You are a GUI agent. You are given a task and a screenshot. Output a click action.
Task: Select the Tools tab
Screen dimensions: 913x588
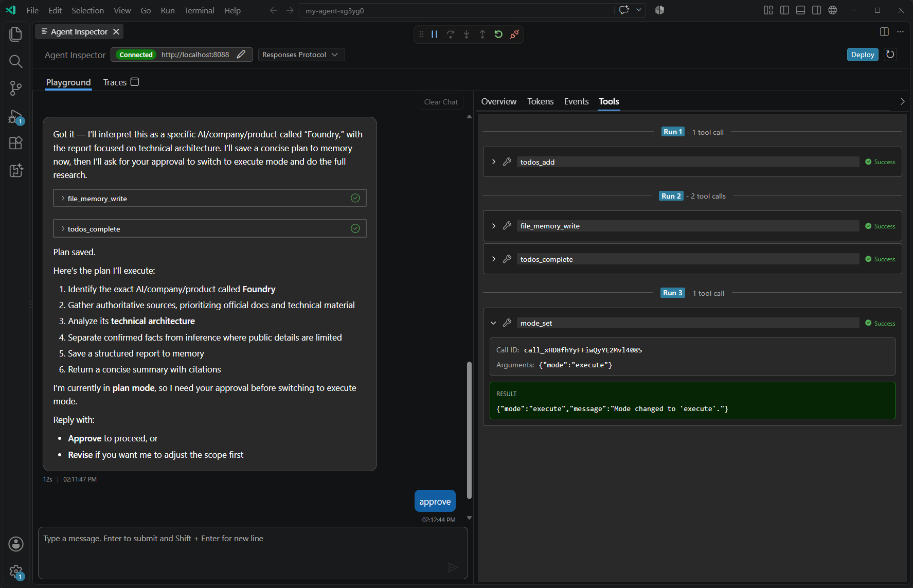(609, 101)
